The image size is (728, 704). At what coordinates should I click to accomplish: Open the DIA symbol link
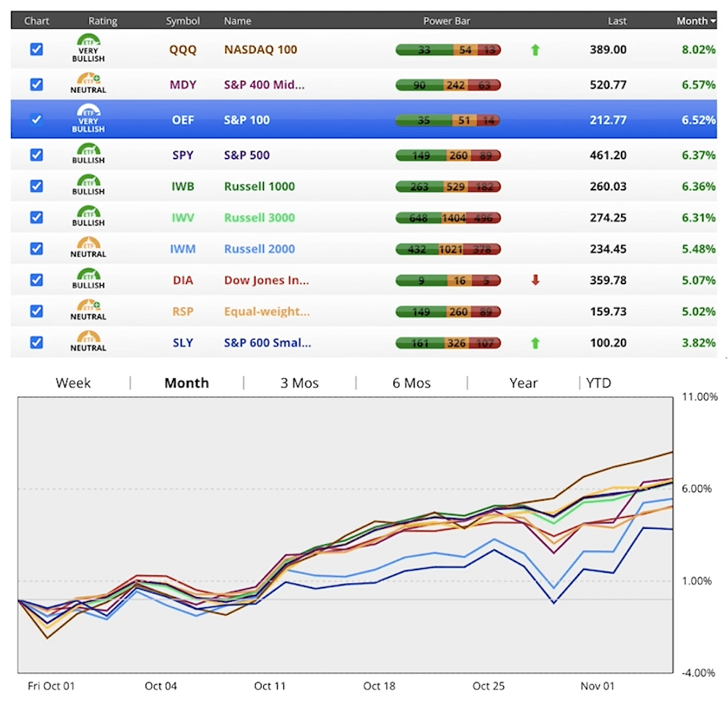click(x=183, y=280)
